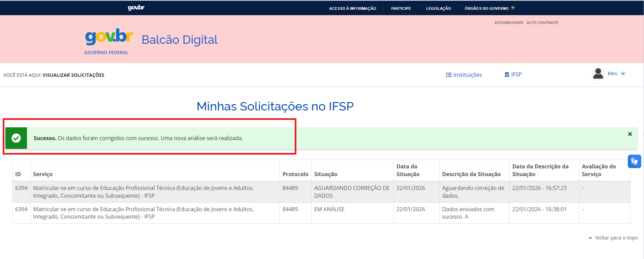The width and height of the screenshot is (644, 259).
Task: Open Acesso à Informação menu item
Action: pos(352,8)
